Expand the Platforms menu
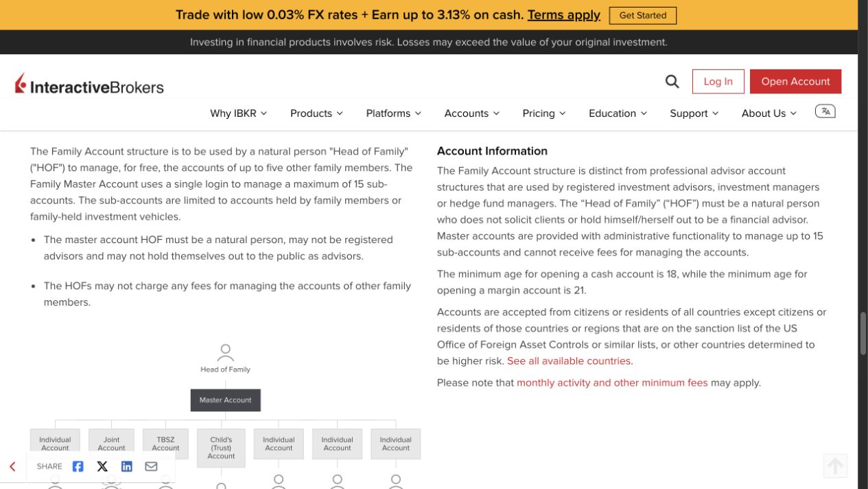This screenshot has height=489, width=868. point(394,113)
